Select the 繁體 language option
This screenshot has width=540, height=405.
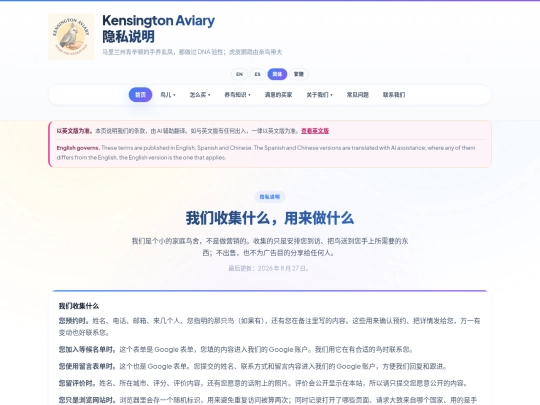click(x=299, y=74)
